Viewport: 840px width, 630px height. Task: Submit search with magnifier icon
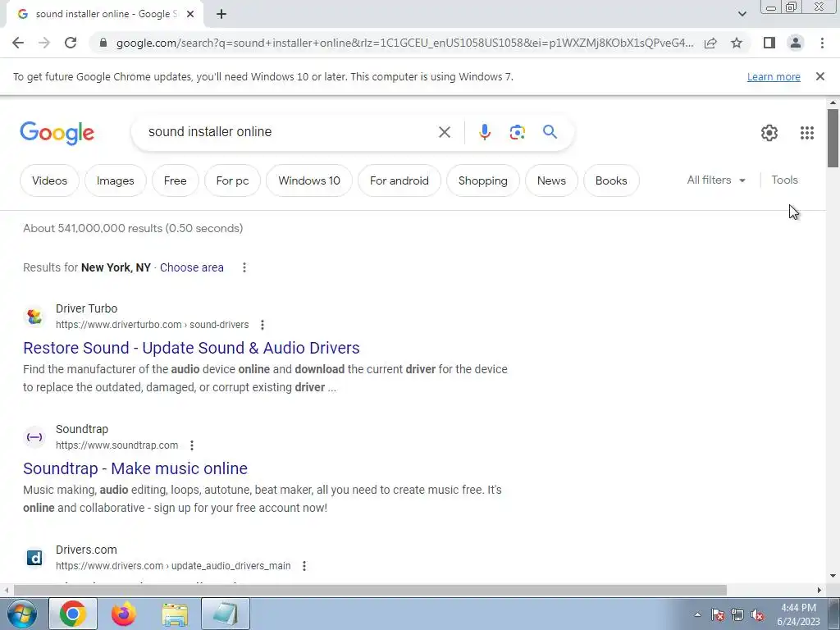(x=550, y=132)
